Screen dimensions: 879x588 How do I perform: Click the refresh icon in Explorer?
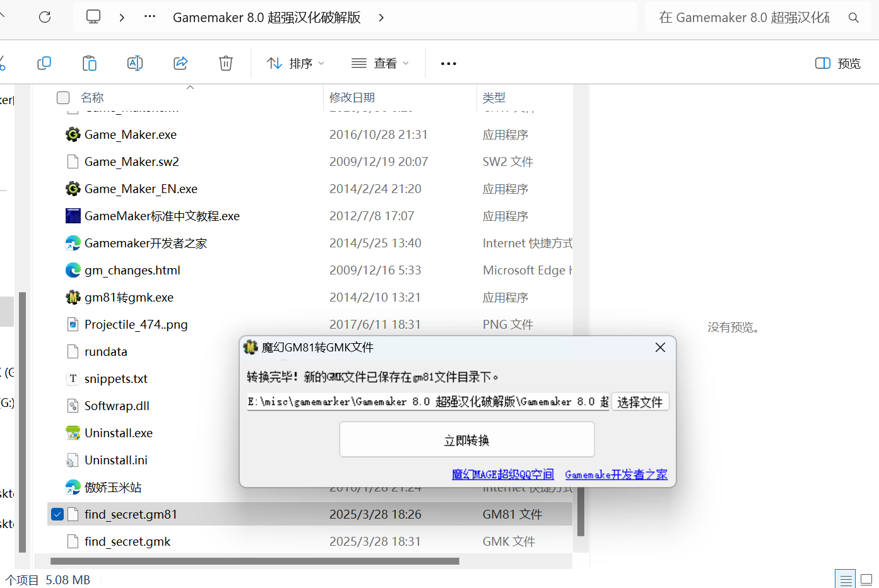(45, 17)
